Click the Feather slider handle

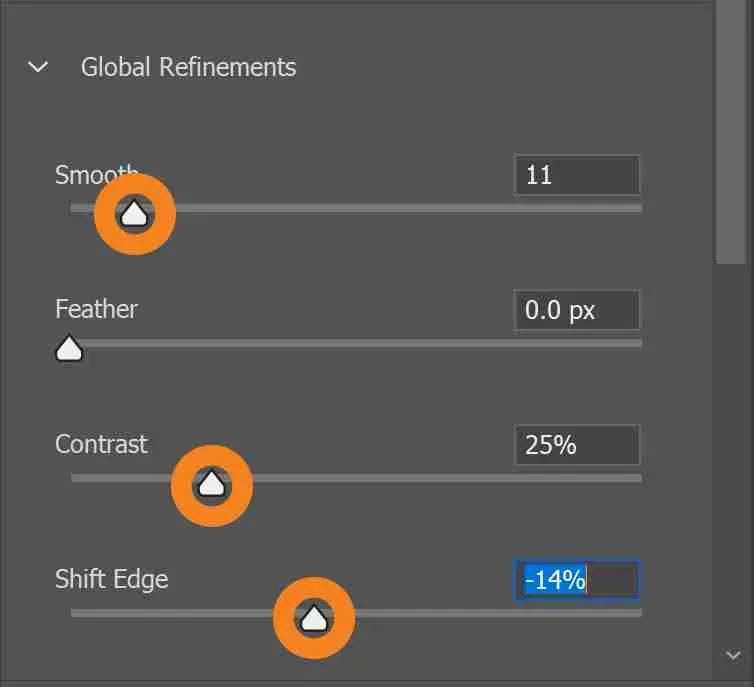pyautogui.click(x=69, y=348)
